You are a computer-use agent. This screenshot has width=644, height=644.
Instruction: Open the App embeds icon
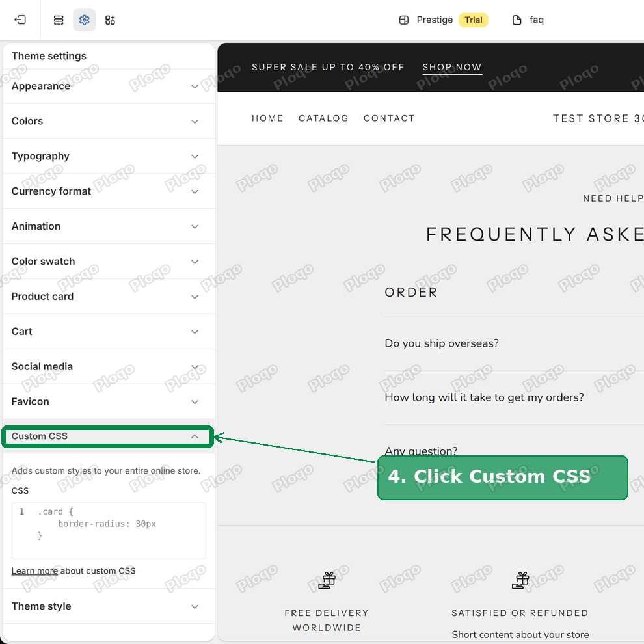(110, 20)
